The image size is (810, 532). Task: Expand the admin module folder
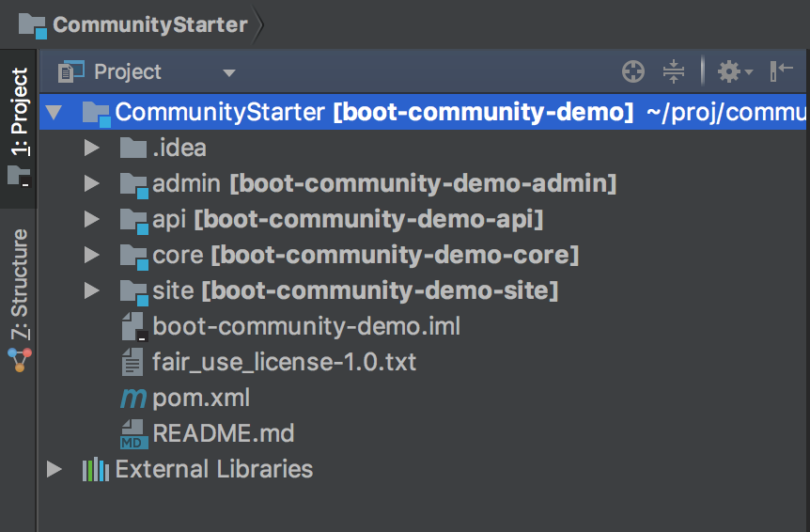[91, 184]
